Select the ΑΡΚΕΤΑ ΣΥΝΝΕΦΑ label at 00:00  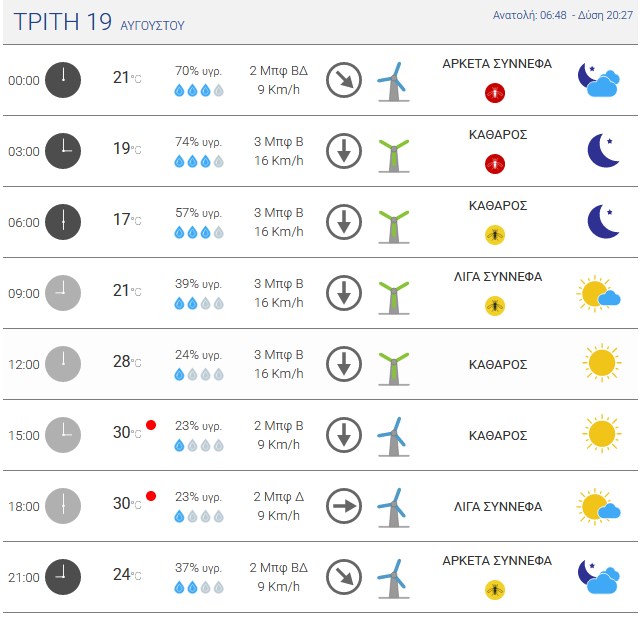[497, 64]
